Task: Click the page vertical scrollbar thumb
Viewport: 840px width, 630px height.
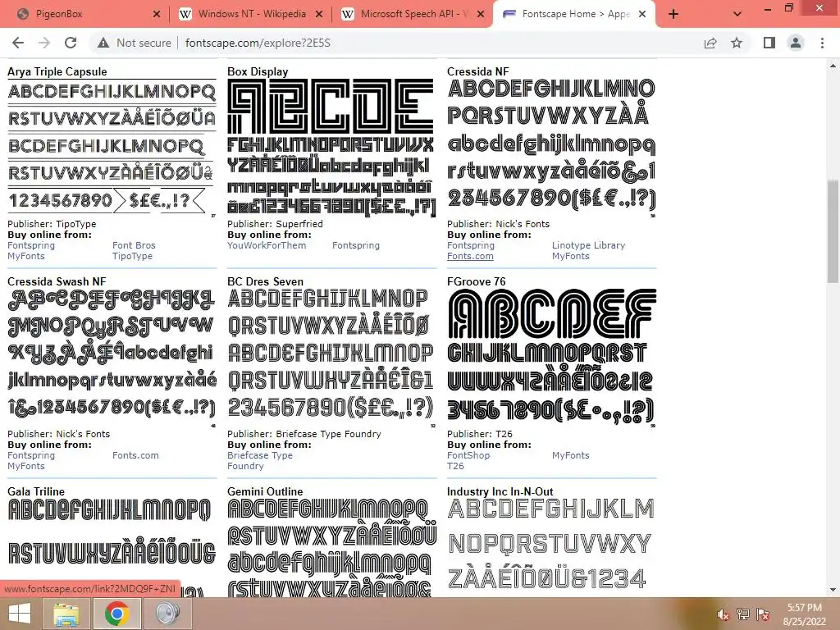Action: click(x=833, y=231)
